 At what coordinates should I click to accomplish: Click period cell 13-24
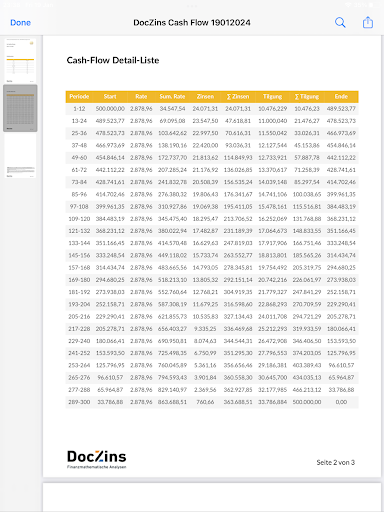tap(79, 121)
